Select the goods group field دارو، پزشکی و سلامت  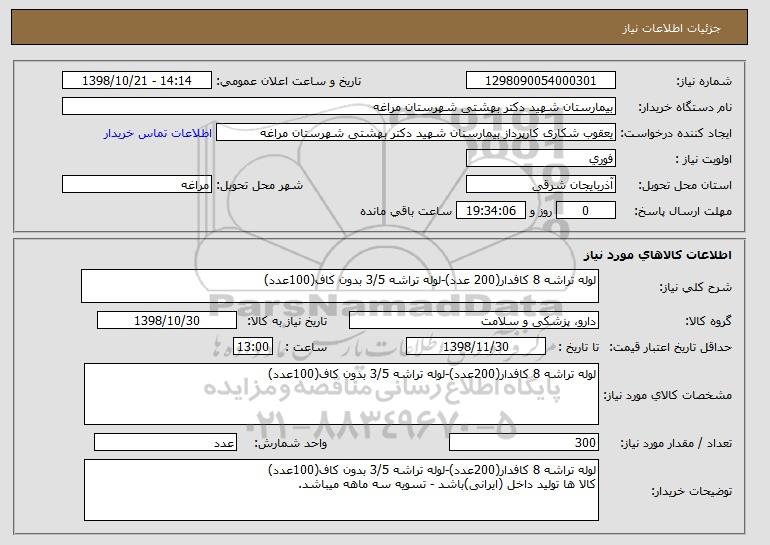474,321
